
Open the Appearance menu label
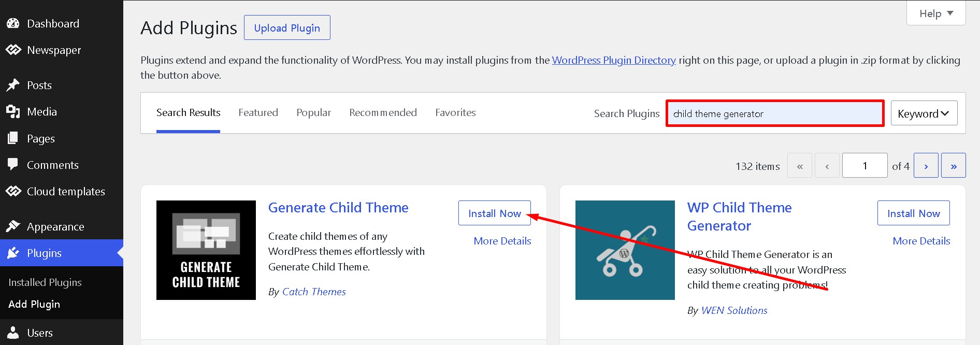point(55,227)
